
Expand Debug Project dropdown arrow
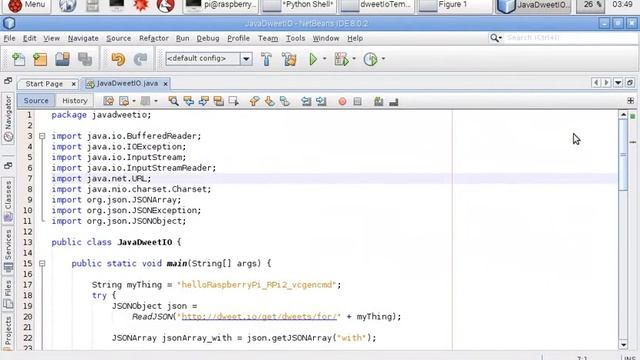[354, 59]
